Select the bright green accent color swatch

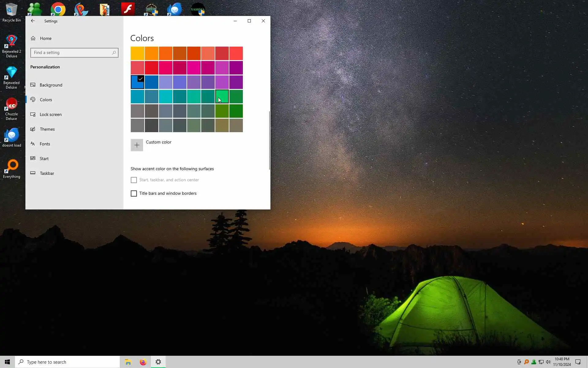tap(222, 96)
